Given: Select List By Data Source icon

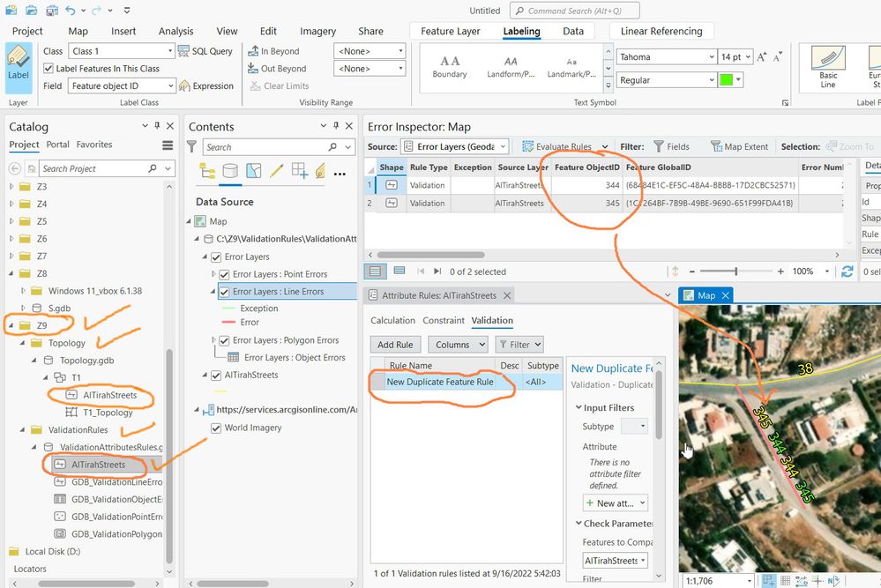Looking at the screenshot, I should click(x=230, y=171).
